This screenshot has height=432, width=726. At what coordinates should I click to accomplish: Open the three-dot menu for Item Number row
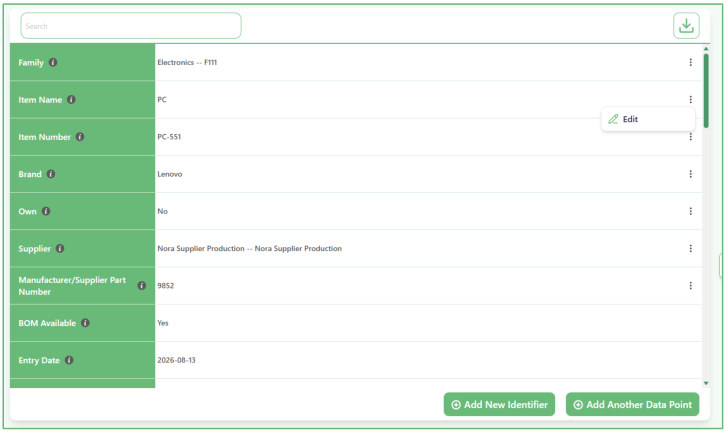pyautogui.click(x=690, y=137)
